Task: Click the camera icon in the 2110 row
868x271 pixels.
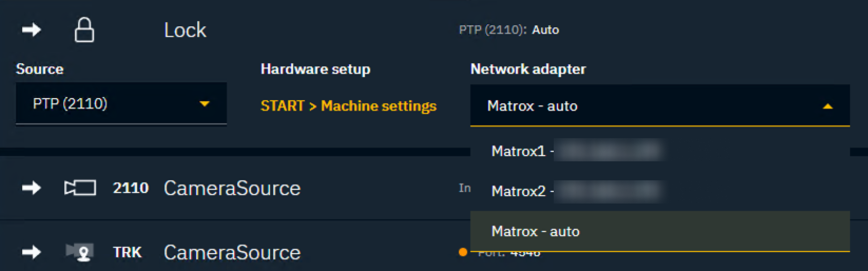Action: tap(80, 188)
